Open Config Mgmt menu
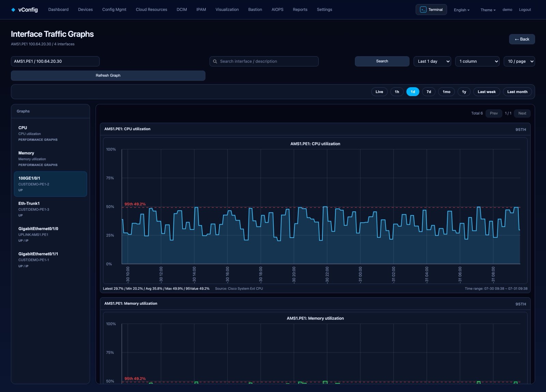Viewport: 546px width, 392px height. tap(114, 10)
